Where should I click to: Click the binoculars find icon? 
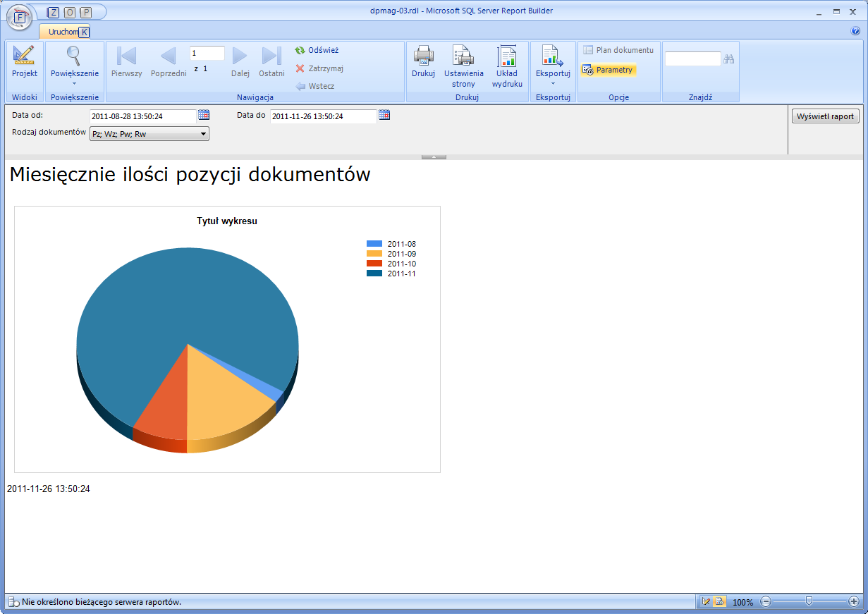pos(729,59)
